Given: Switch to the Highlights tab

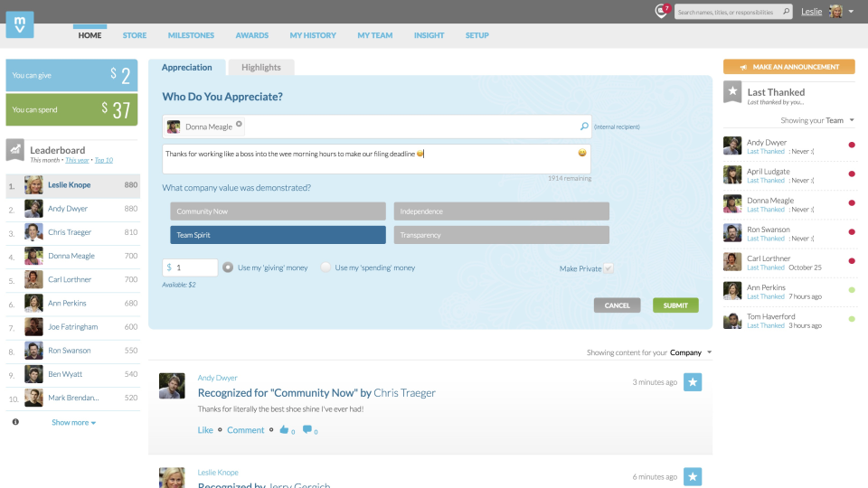Looking at the screenshot, I should click(x=261, y=68).
